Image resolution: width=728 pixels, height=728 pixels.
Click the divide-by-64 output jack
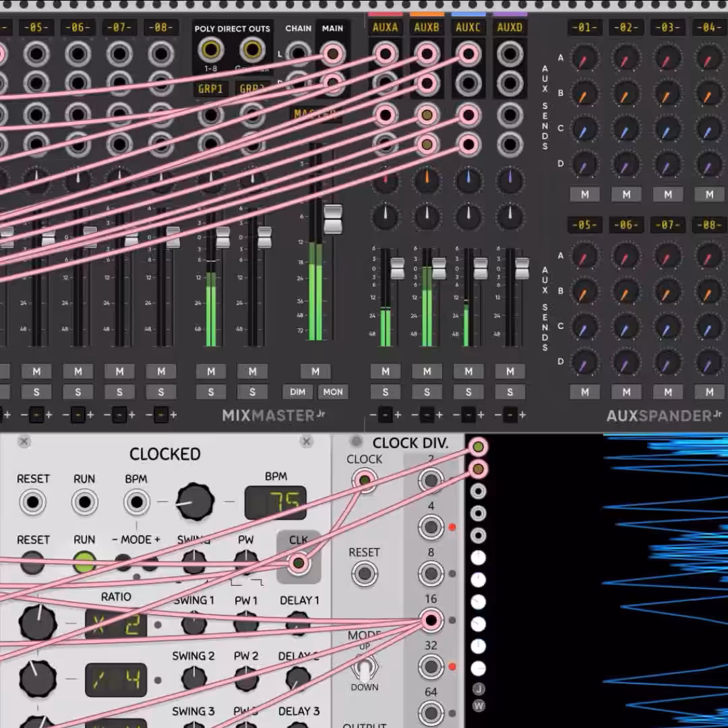pos(431,712)
